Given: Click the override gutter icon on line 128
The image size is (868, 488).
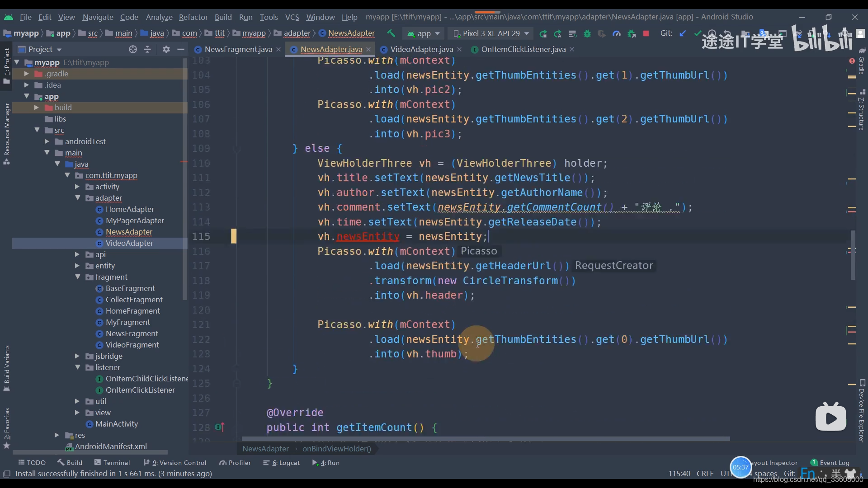Looking at the screenshot, I should pyautogui.click(x=220, y=427).
